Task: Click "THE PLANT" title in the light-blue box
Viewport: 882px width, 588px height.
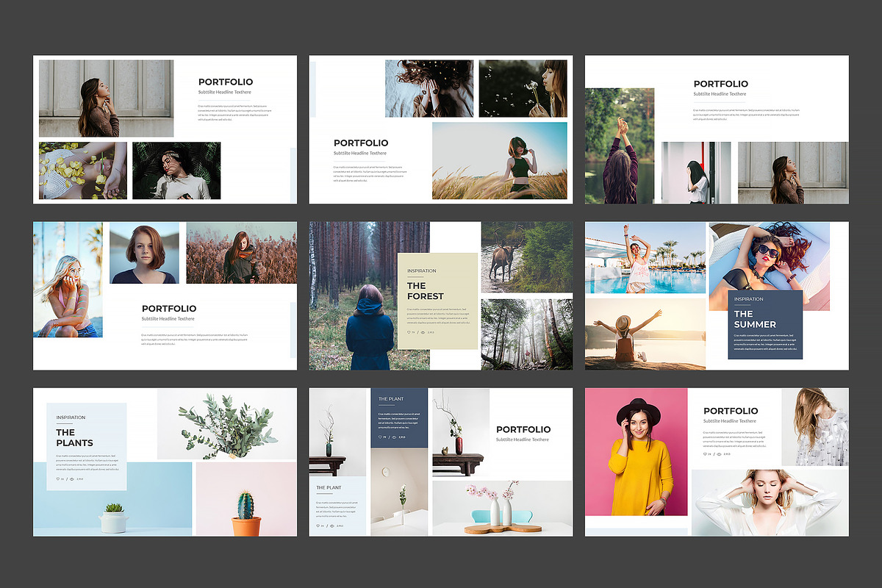Action: [x=329, y=487]
